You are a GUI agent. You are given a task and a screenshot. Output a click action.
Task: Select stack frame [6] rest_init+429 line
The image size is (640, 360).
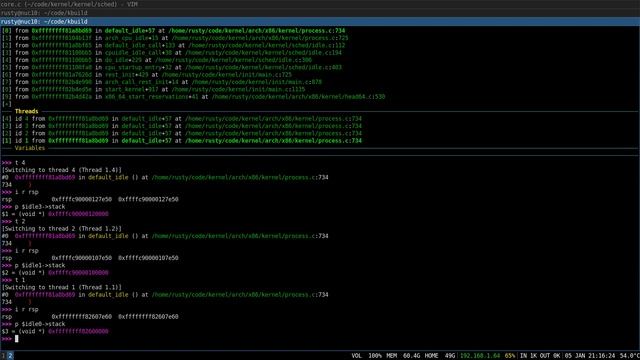tap(147, 75)
